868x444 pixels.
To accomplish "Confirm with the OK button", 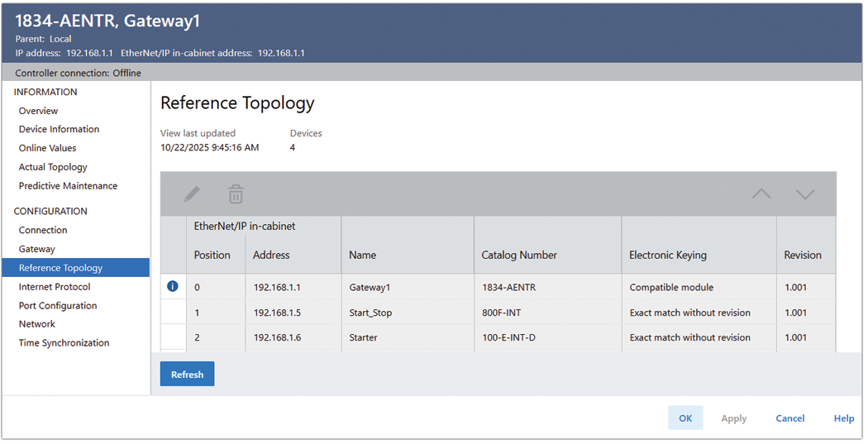I will coord(685,418).
